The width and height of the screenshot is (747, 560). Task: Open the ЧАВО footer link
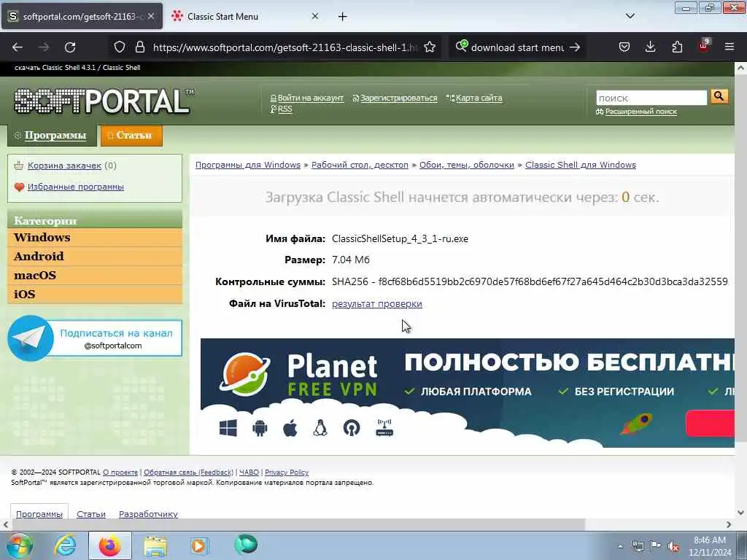pos(249,472)
